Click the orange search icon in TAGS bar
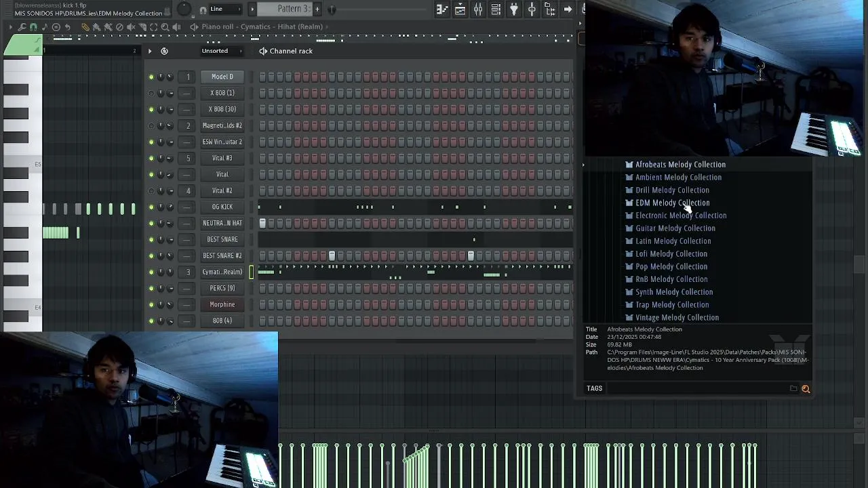Screen dimensions: 868x488 [806, 389]
